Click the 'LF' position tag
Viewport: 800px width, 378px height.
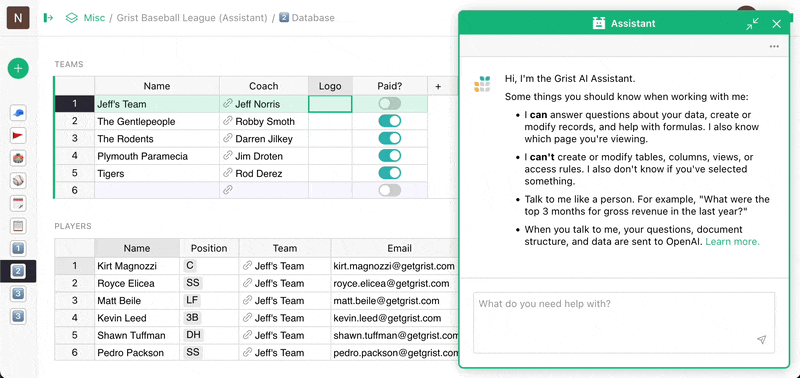192,300
